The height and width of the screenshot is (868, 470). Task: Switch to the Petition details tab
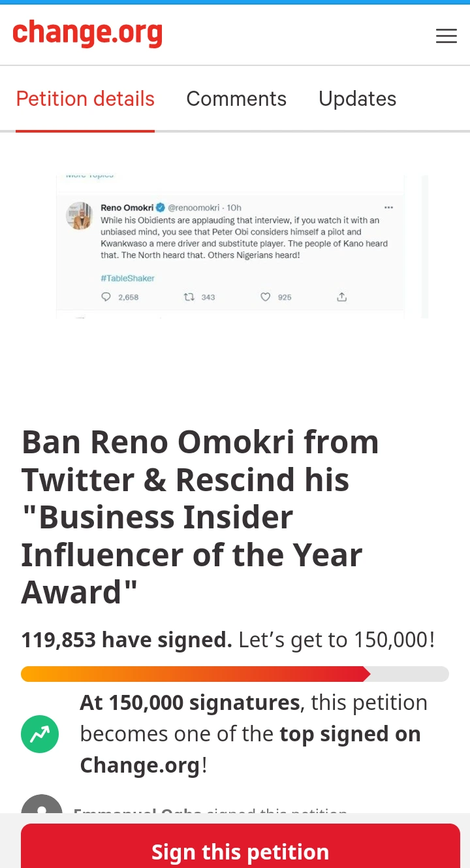pyautogui.click(x=86, y=99)
